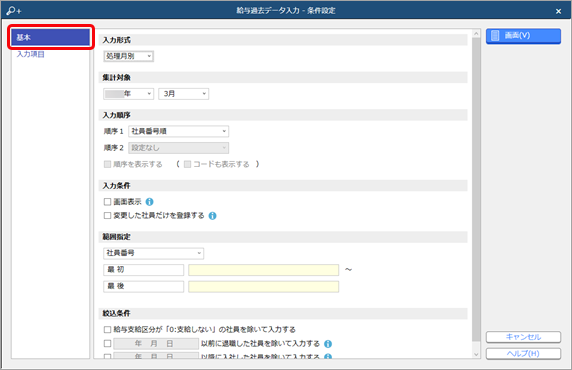The image size is (572, 370).
Task: Open the year dropdown under 集計対象
Action: coord(128,94)
